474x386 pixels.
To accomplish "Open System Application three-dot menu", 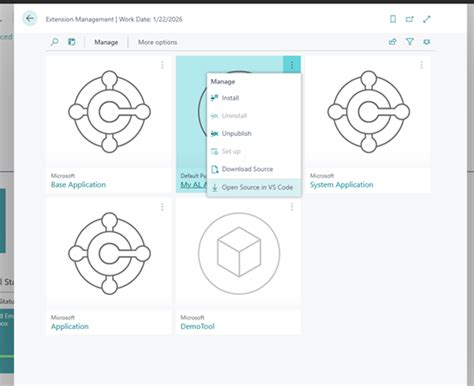I will [x=421, y=65].
